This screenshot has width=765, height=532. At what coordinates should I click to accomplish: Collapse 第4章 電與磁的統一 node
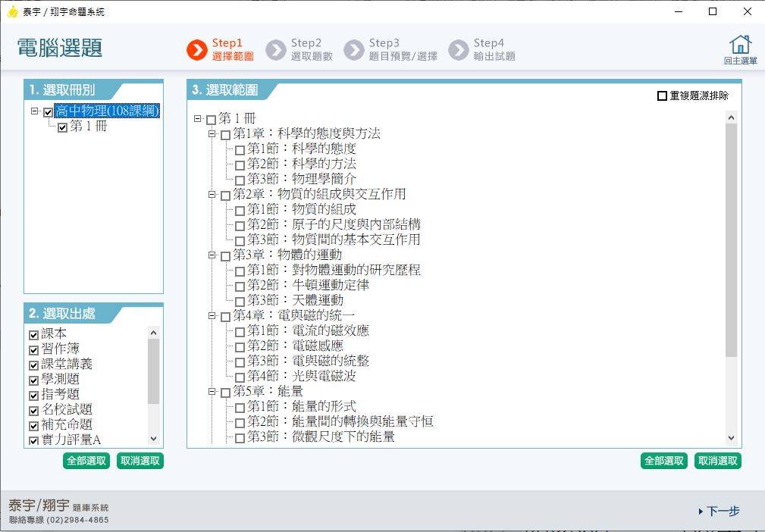point(212,315)
